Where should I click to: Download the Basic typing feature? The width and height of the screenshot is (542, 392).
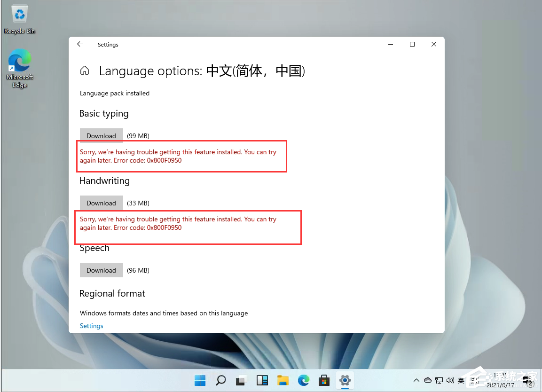click(101, 135)
